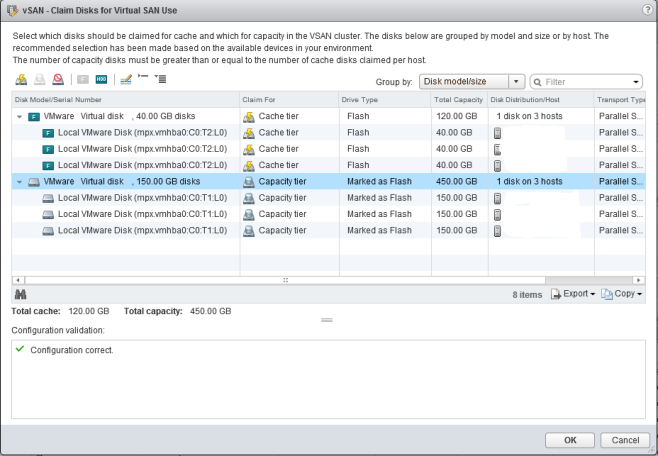658x456 pixels.
Task: Click the OK button
Action: (570, 440)
